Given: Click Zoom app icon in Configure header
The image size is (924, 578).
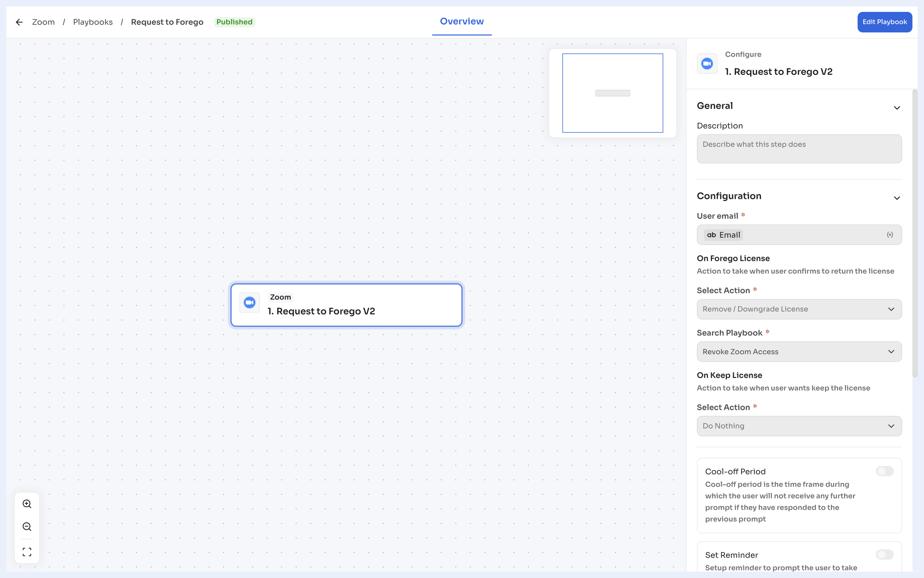Looking at the screenshot, I should pyautogui.click(x=707, y=64).
